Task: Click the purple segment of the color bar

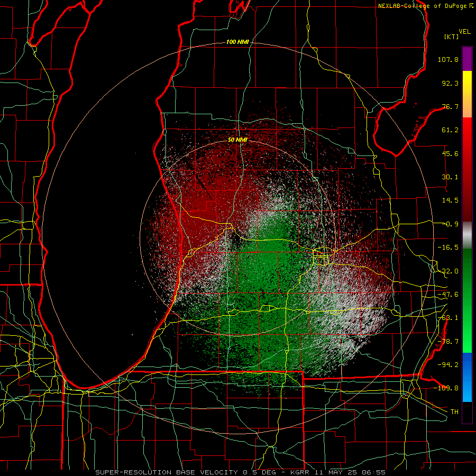Action: click(x=467, y=59)
